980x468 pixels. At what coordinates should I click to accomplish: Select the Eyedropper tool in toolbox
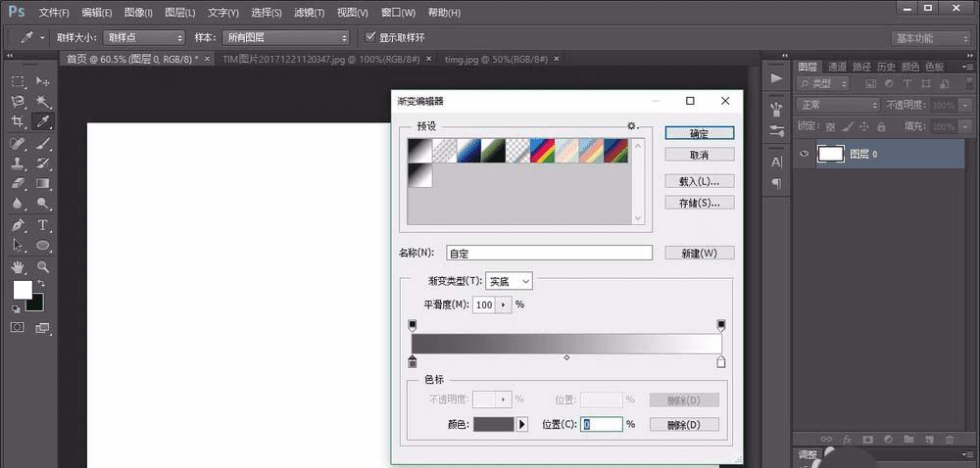click(x=42, y=121)
